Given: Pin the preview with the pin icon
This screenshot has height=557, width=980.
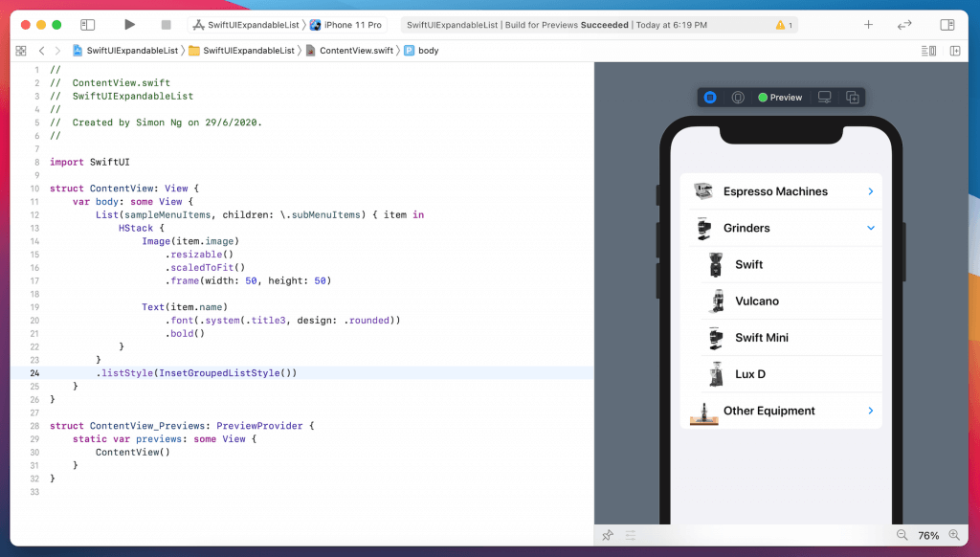Looking at the screenshot, I should pos(608,536).
